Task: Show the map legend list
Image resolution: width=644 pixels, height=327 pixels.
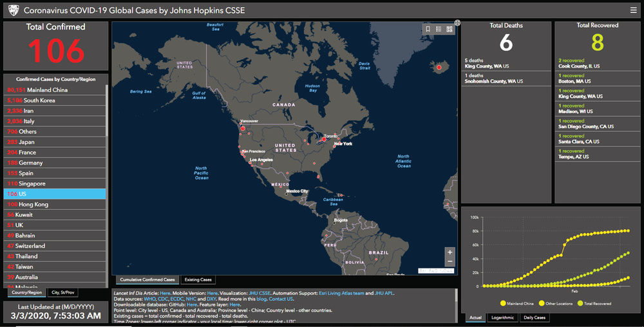Action: pyautogui.click(x=439, y=29)
